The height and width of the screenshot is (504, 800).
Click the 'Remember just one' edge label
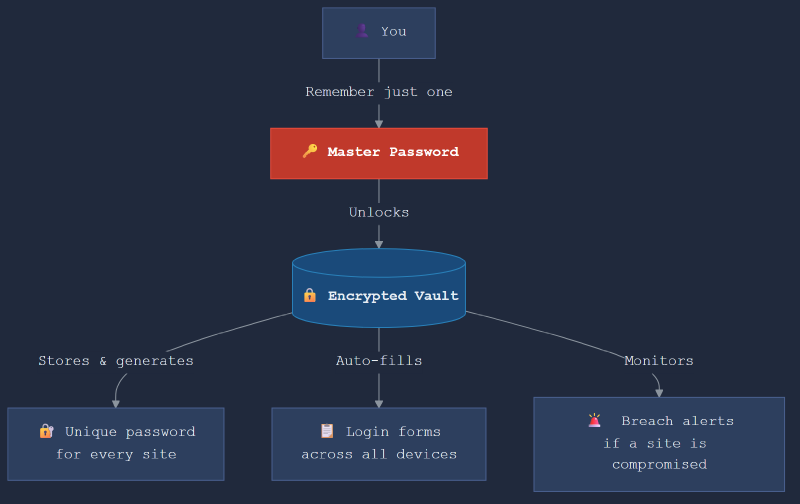pyautogui.click(x=379, y=92)
